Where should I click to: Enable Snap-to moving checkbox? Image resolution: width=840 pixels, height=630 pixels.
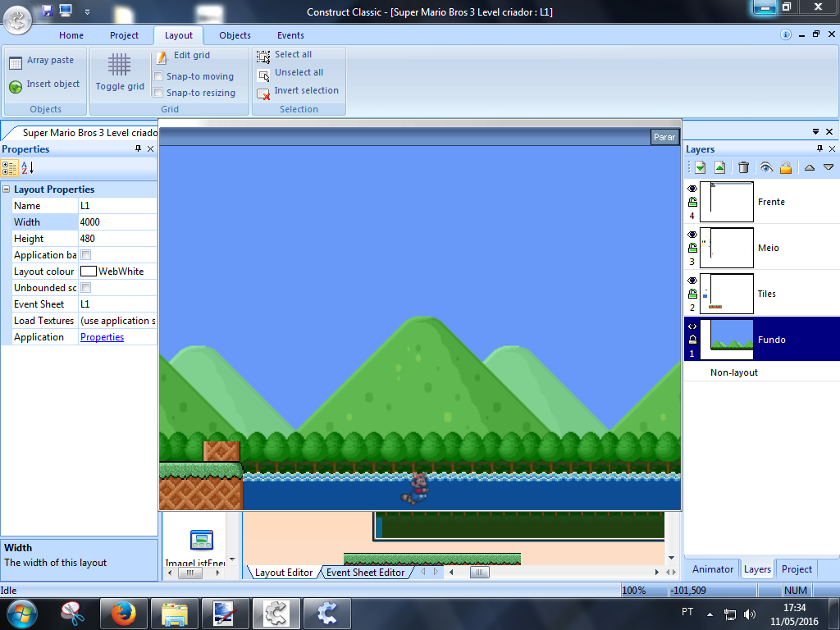point(158,76)
